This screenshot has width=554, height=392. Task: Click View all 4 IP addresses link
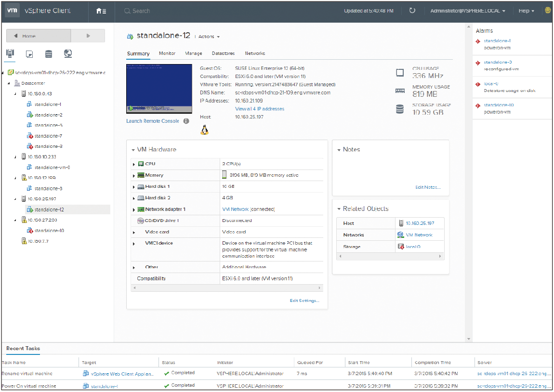[x=260, y=109]
